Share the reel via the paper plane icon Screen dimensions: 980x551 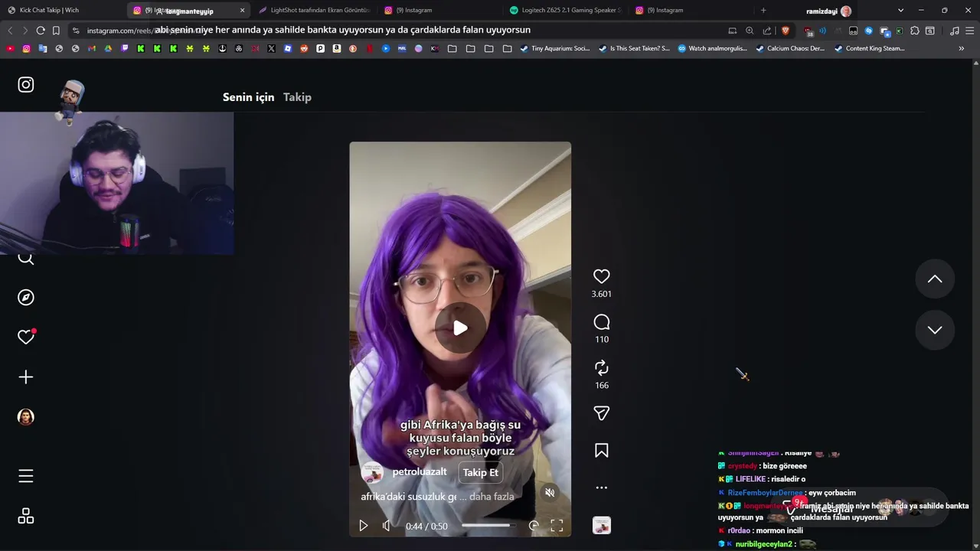click(x=602, y=413)
